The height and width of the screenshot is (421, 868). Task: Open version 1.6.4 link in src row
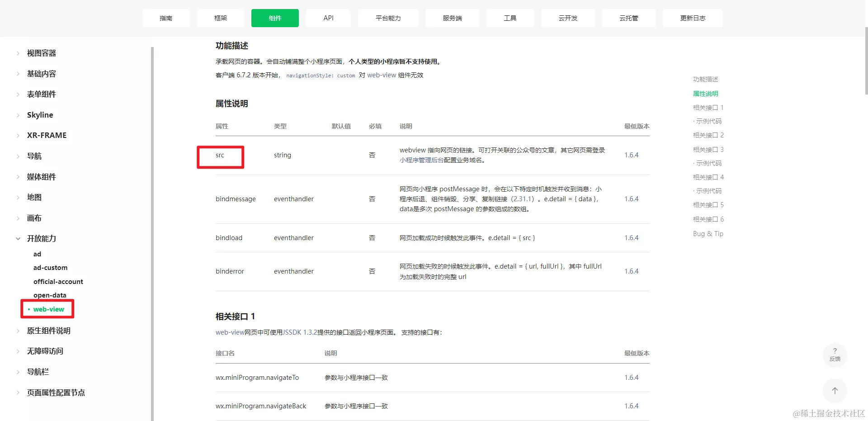point(632,155)
